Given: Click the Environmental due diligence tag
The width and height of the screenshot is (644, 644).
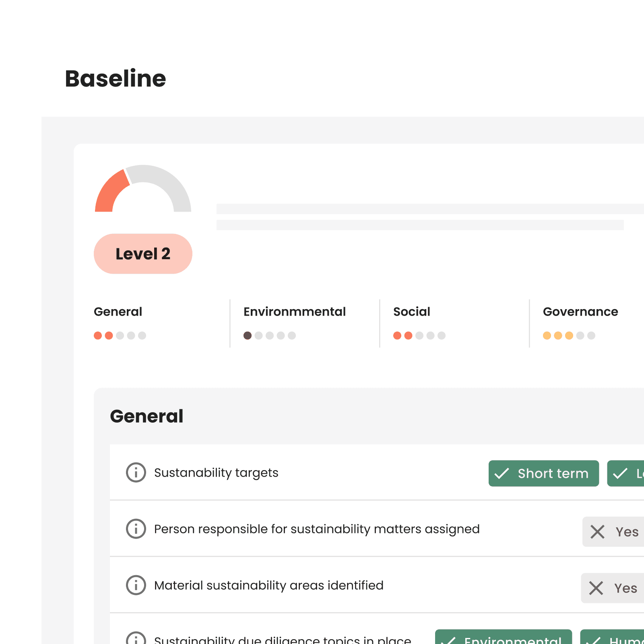Looking at the screenshot, I should (x=503, y=640).
